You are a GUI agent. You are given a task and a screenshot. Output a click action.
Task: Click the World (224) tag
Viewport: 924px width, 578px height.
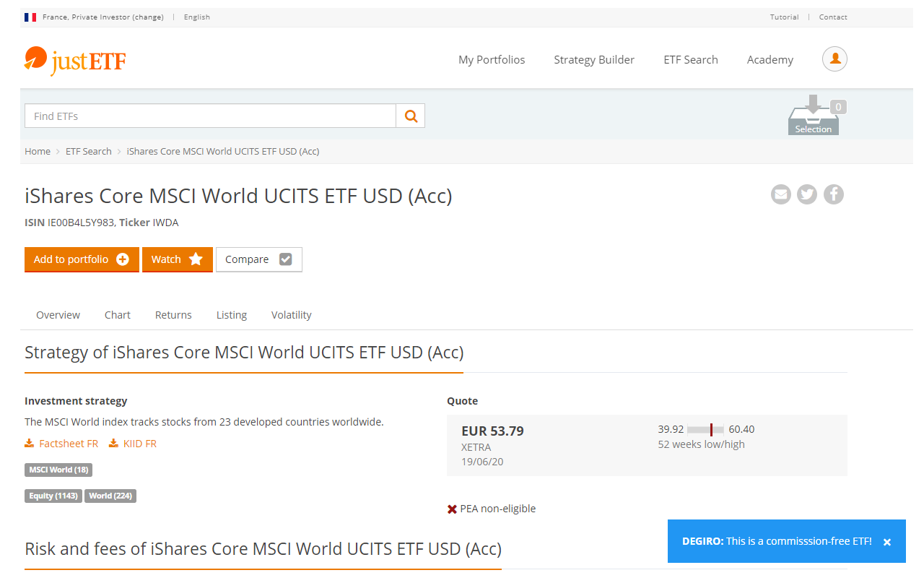[x=110, y=496]
